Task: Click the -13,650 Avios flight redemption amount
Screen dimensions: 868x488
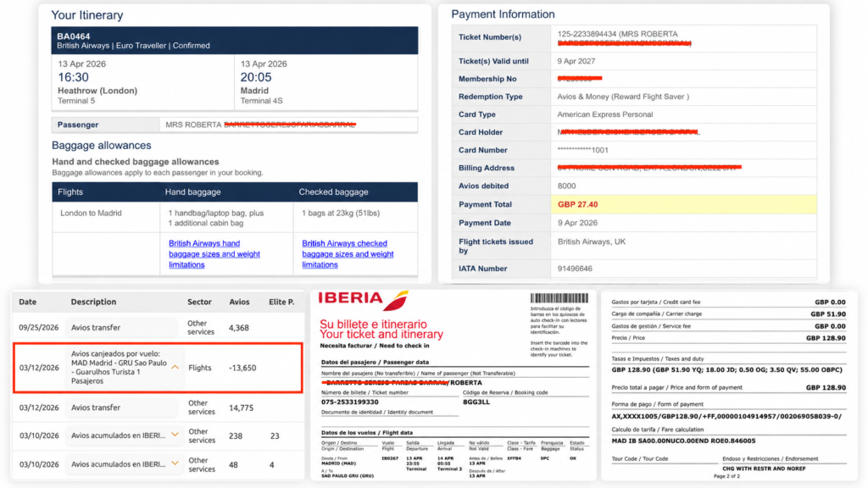Action: 242,368
